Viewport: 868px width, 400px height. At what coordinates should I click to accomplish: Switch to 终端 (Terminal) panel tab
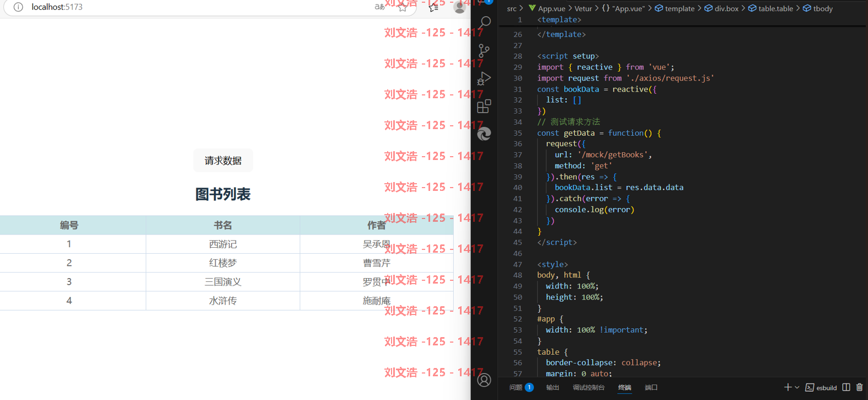[x=625, y=387]
